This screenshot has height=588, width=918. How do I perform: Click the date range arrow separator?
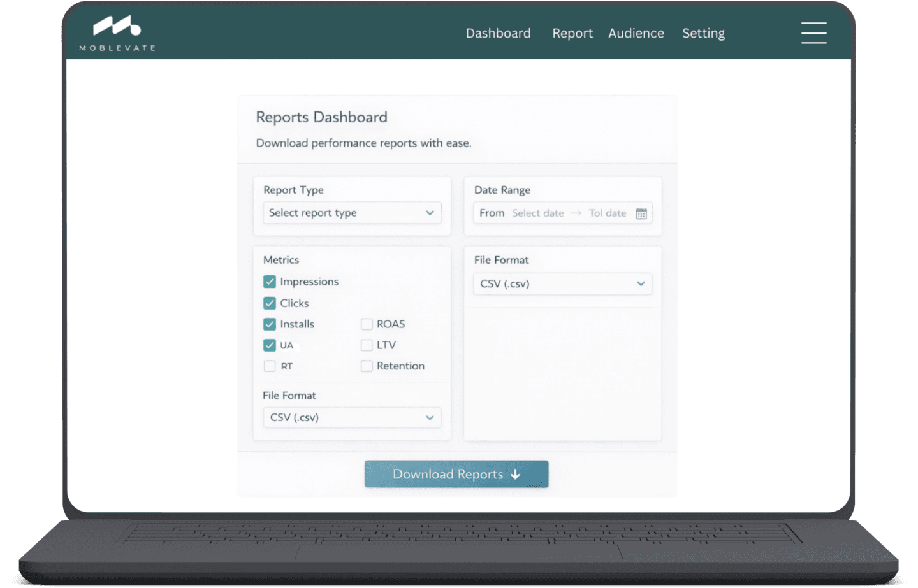(x=576, y=213)
